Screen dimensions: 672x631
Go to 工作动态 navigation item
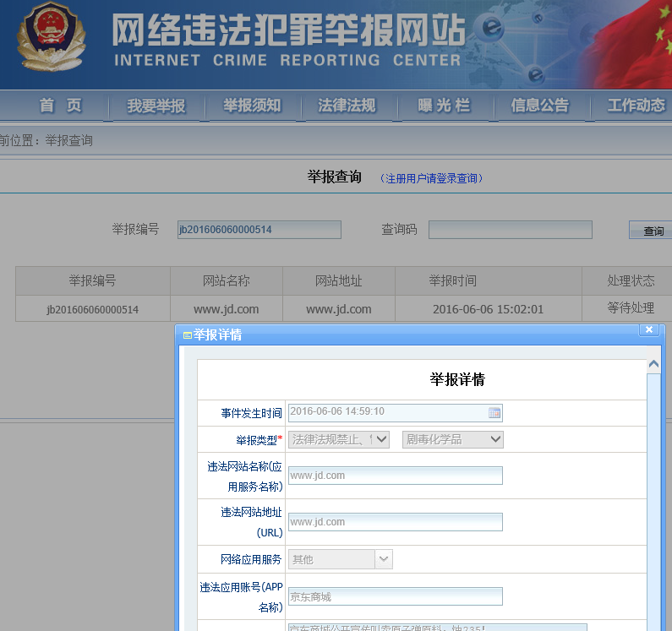coord(636,106)
